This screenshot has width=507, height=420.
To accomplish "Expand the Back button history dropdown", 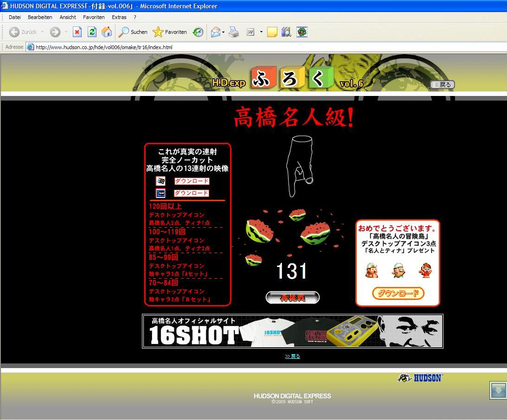I will point(42,32).
